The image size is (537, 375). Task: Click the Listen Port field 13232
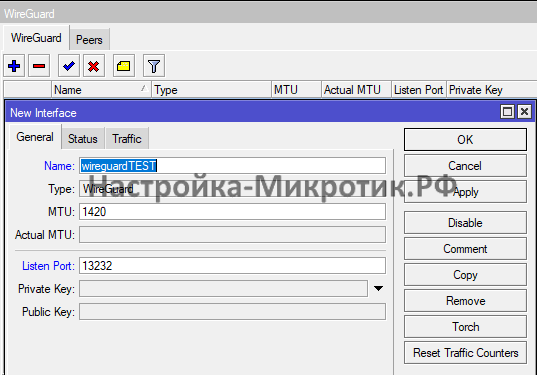pyautogui.click(x=232, y=266)
